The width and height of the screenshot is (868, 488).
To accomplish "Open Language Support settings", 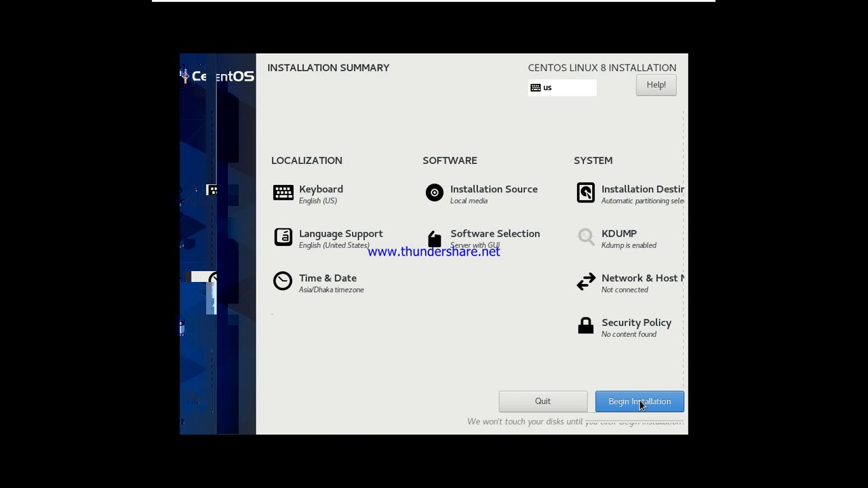I will [x=340, y=234].
